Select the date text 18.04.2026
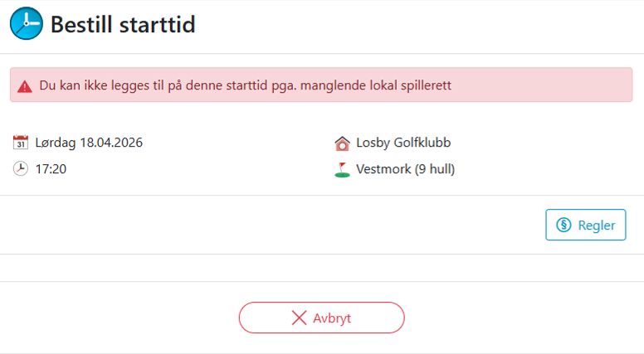The width and height of the screenshot is (644, 354). [x=111, y=143]
